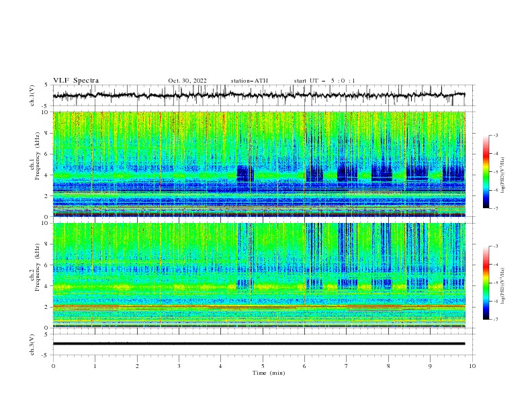Screen dimensions: 532x411
Task: Click ch.1 spectrogram dark blue patch near minute 4.5
Action: [245, 174]
